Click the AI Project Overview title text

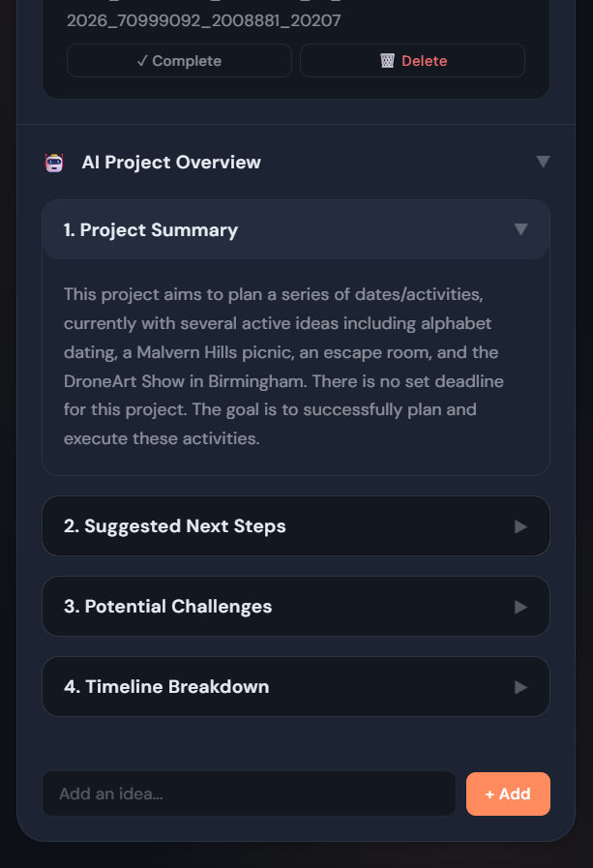tap(171, 162)
